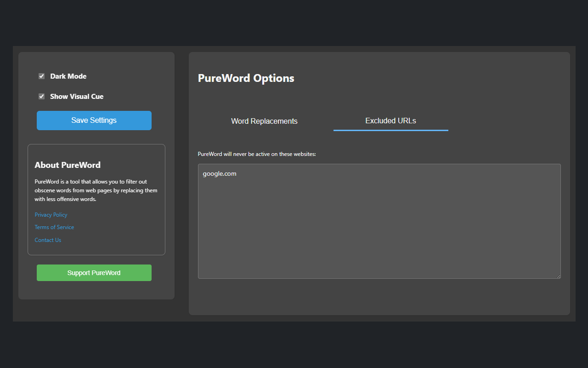588x368 pixels.
Task: Open the Terms of Service link
Action: [x=54, y=227]
